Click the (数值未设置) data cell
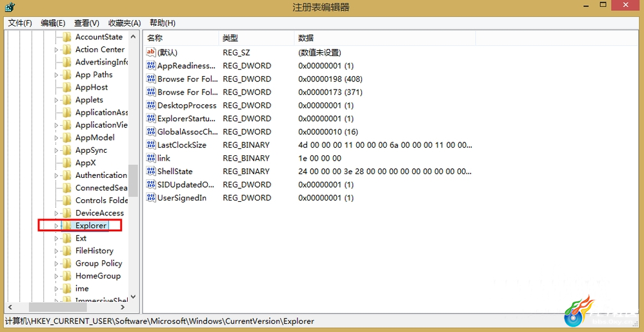Image resolution: width=644 pixels, height=332 pixels. tap(320, 52)
